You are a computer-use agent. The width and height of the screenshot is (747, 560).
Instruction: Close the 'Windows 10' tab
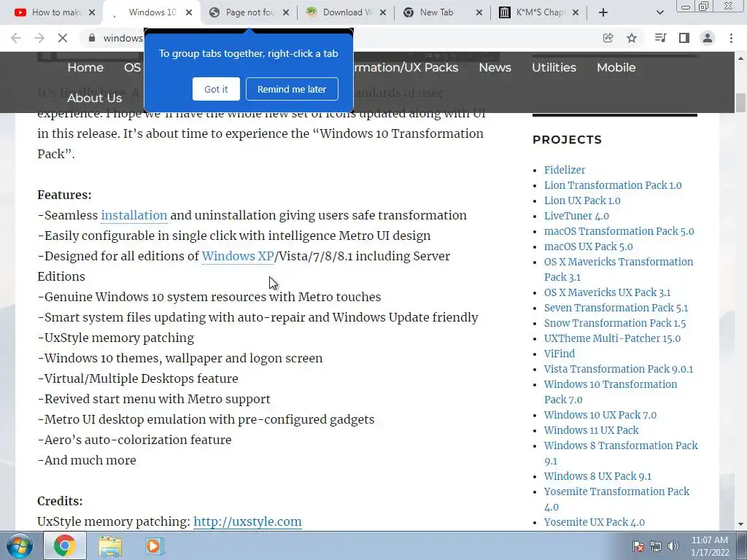[189, 12]
